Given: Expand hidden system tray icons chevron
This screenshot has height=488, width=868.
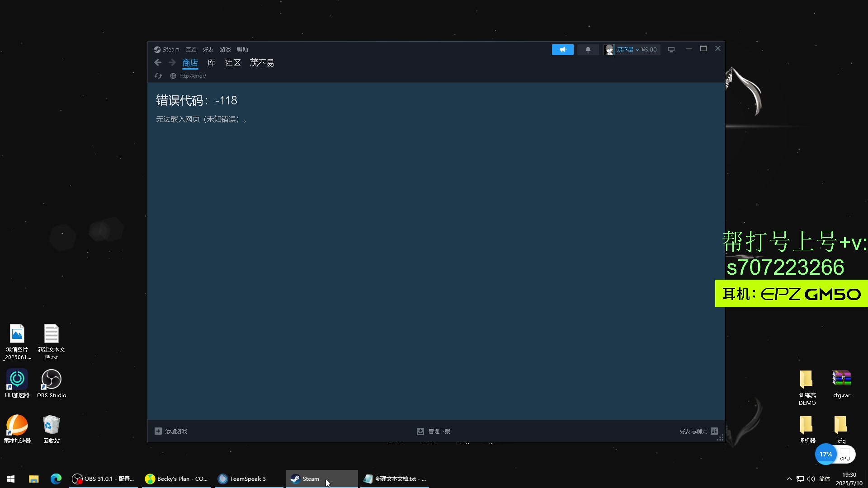Looking at the screenshot, I should click(x=789, y=479).
